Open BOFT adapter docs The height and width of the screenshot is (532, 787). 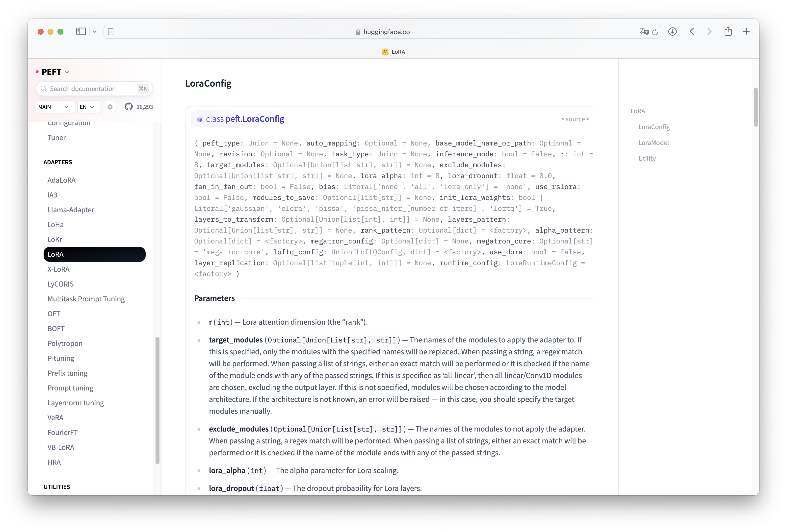tap(56, 329)
